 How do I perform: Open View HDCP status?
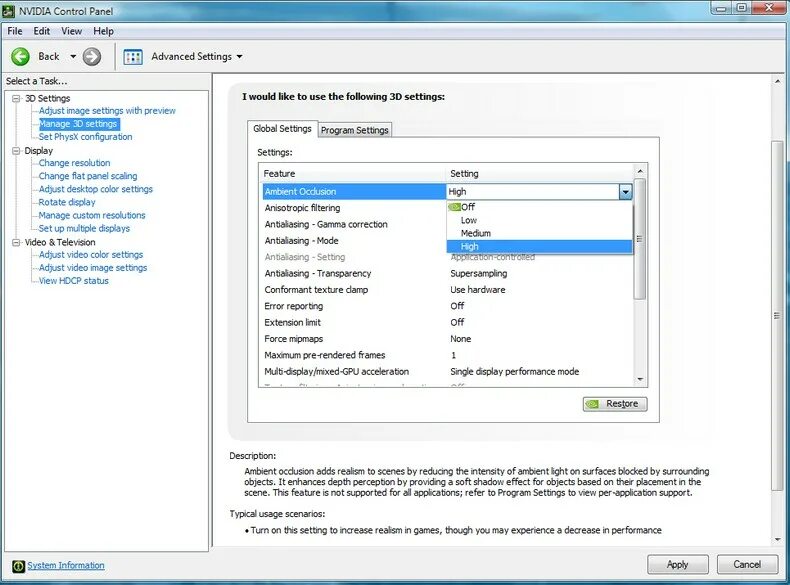74,281
